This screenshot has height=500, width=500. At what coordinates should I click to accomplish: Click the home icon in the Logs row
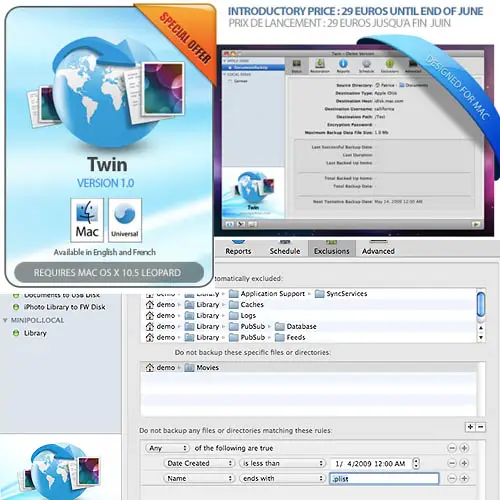point(150,315)
